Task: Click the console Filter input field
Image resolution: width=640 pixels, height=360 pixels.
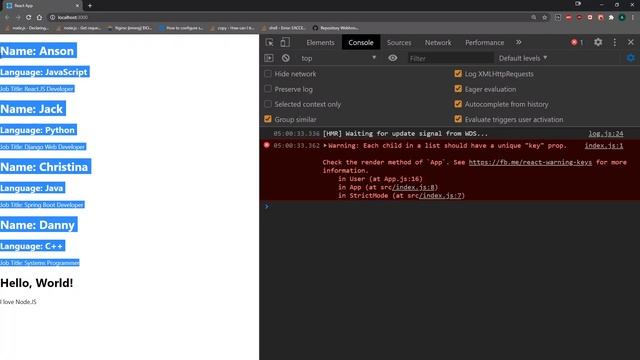Action: point(450,58)
